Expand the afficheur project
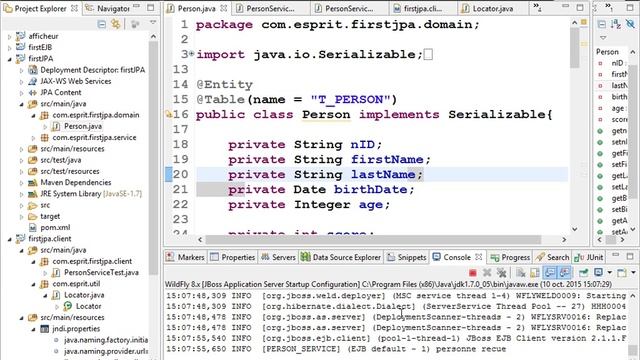 tap(10, 37)
